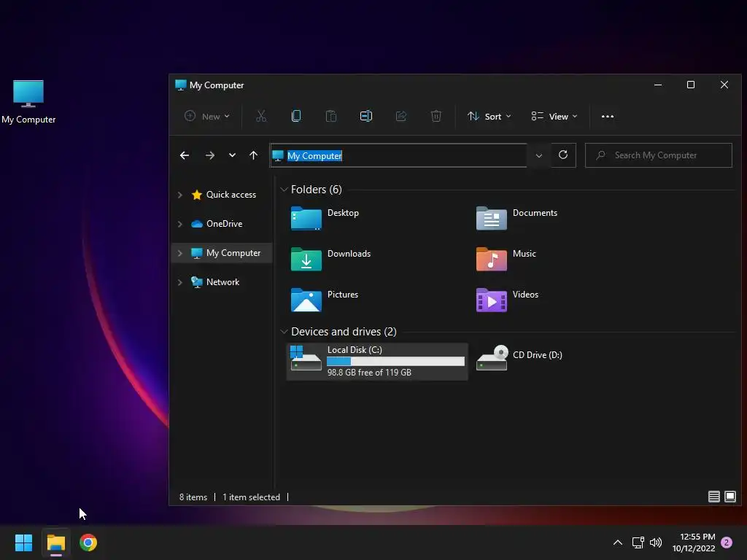Select the CD Drive (D:) icon
Image resolution: width=747 pixels, height=560 pixels.
coord(492,358)
